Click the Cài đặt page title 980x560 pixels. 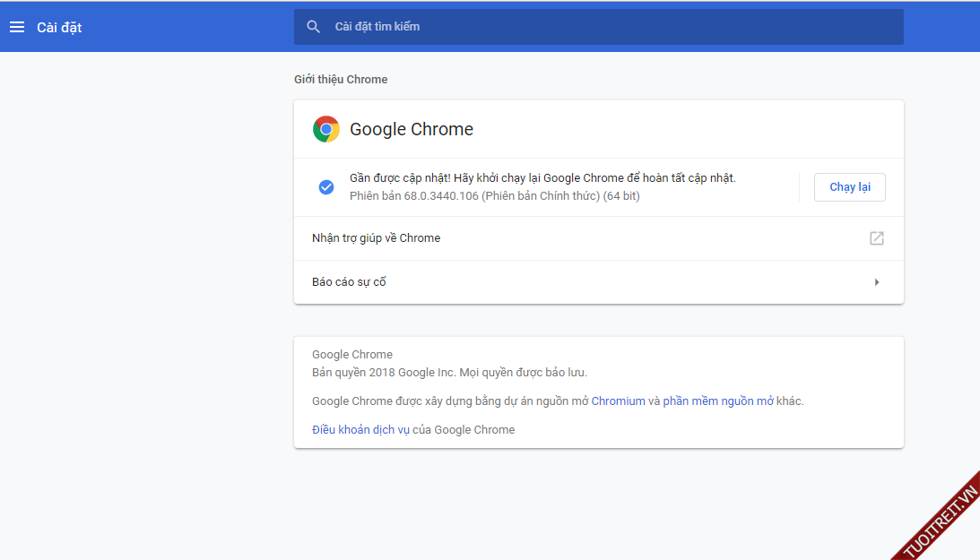point(59,28)
